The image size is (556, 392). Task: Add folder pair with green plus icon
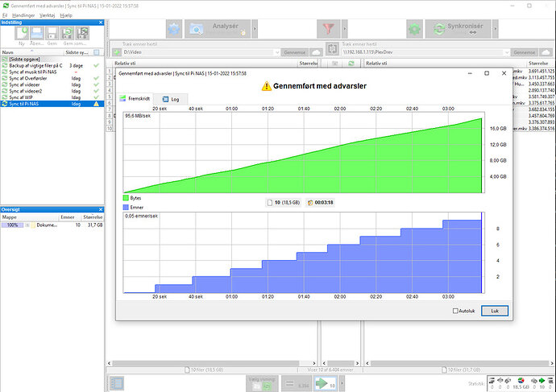click(117, 52)
